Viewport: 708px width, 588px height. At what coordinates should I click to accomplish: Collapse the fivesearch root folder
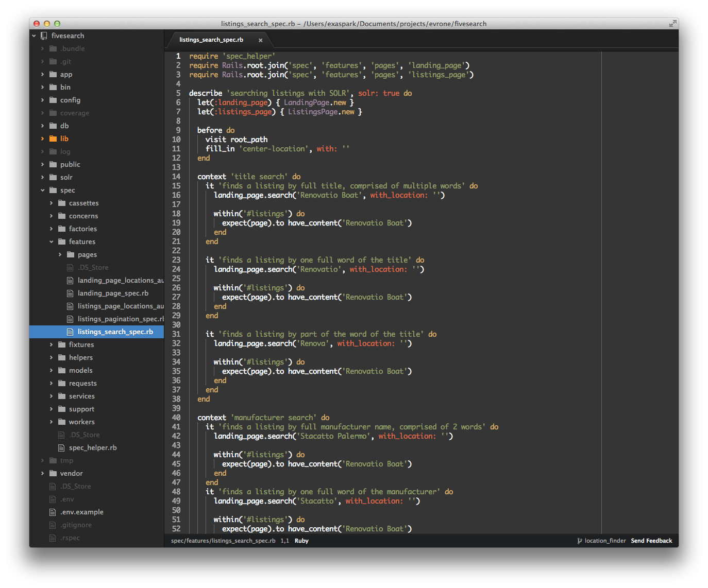[x=34, y=36]
